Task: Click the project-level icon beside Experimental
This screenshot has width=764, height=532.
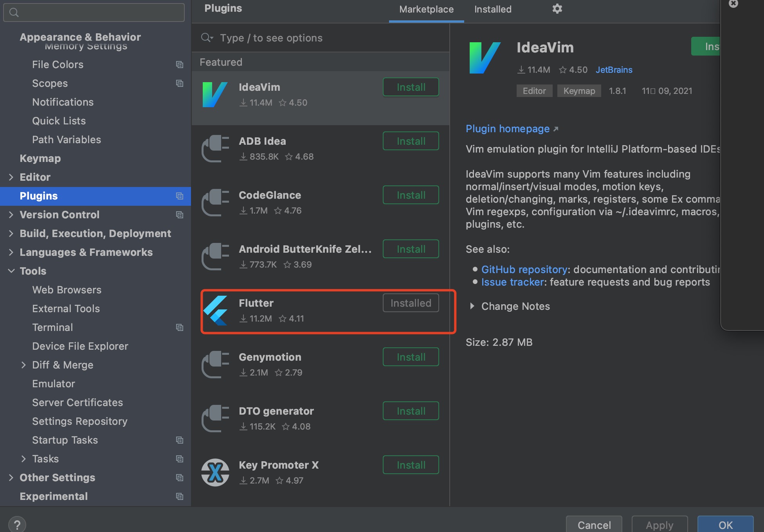Action: [180, 496]
